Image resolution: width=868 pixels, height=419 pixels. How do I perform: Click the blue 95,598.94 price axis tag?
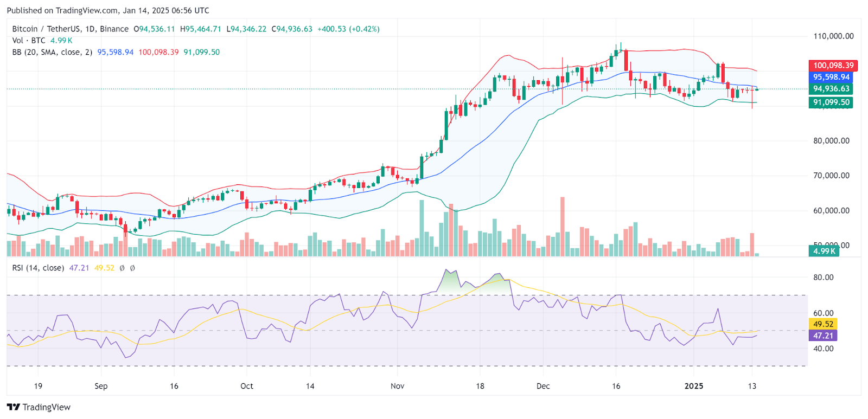[x=831, y=77]
